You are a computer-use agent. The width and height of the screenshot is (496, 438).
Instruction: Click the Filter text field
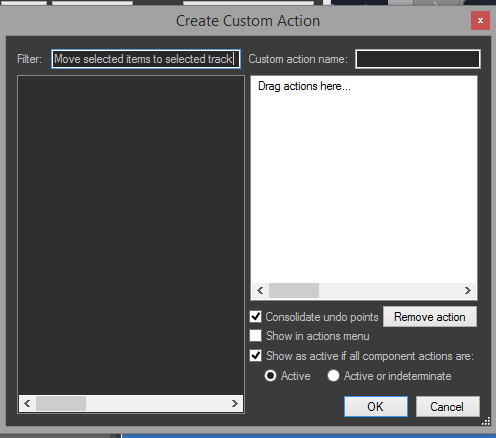(146, 59)
